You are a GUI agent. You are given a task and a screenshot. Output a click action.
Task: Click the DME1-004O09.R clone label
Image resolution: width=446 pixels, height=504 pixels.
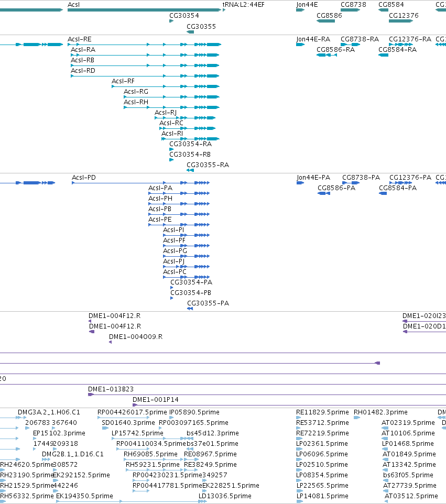click(x=136, y=337)
